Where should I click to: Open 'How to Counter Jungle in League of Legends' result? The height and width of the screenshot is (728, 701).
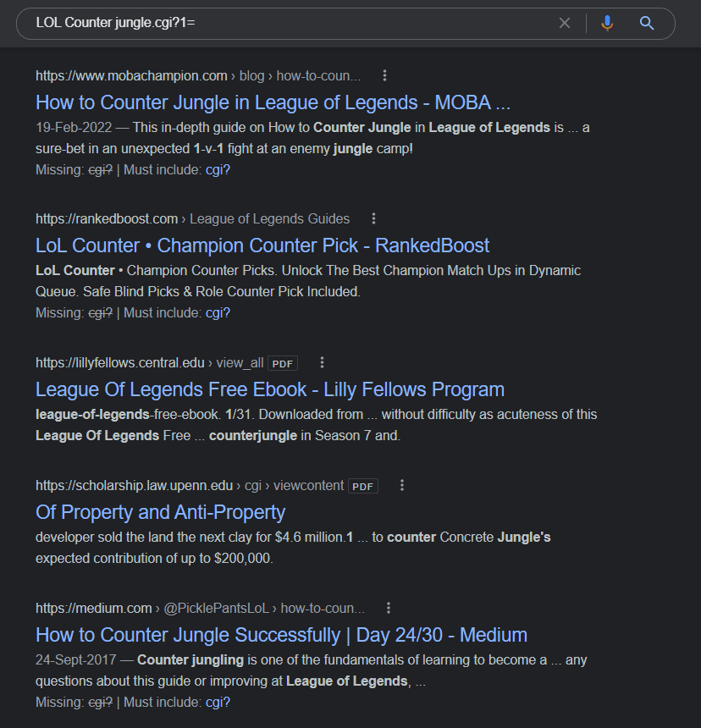273,102
